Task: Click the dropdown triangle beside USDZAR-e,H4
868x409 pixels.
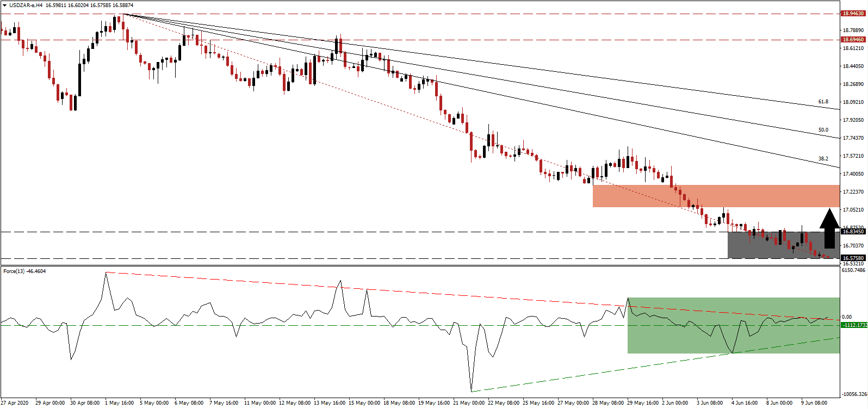Action: click(4, 5)
